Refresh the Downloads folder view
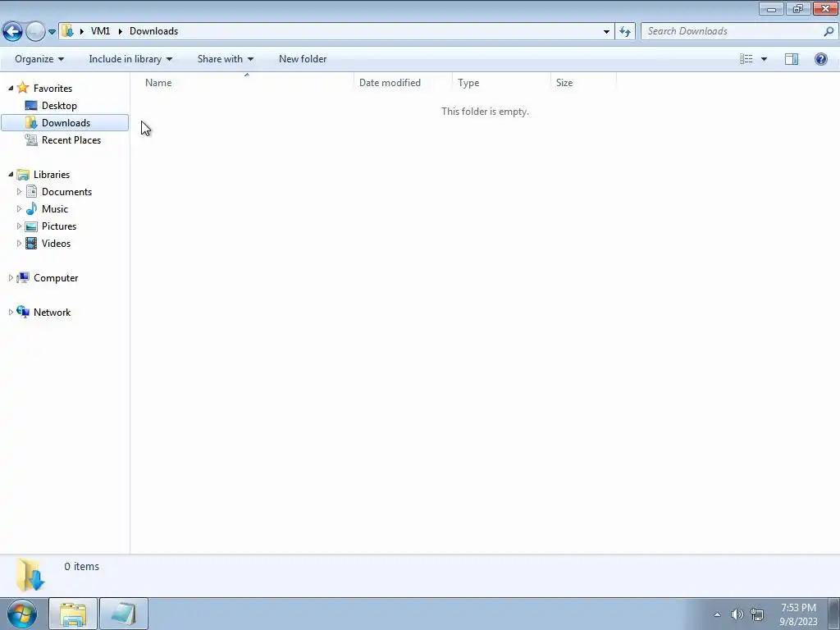This screenshot has height=630, width=840. point(625,32)
